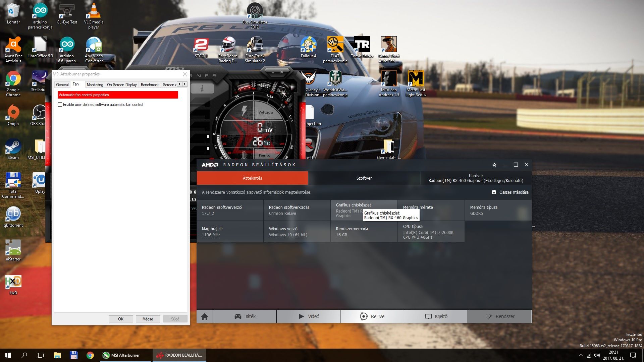Viewport: 644px width, 362px height.
Task: Click Windows verzió info tile
Action: [297, 232]
